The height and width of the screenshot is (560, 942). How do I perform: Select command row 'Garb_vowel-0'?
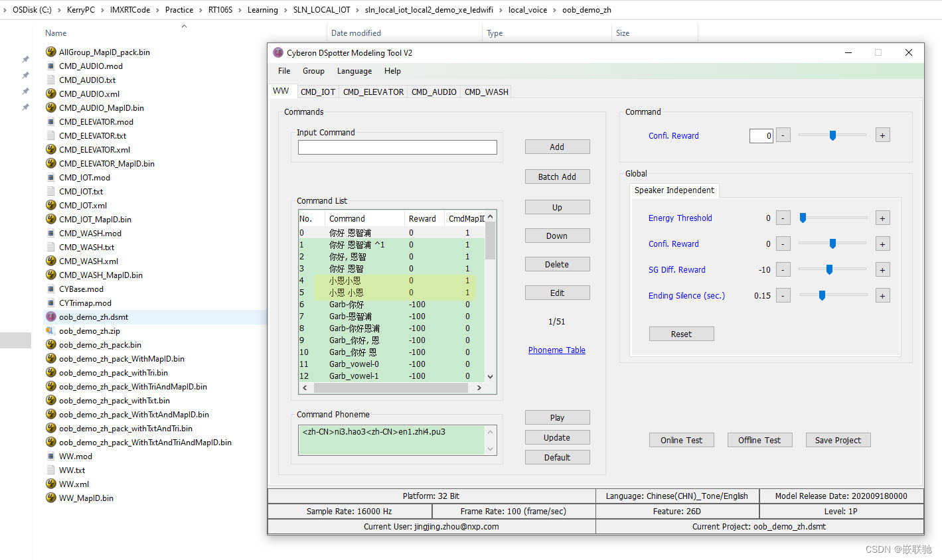[391, 364]
